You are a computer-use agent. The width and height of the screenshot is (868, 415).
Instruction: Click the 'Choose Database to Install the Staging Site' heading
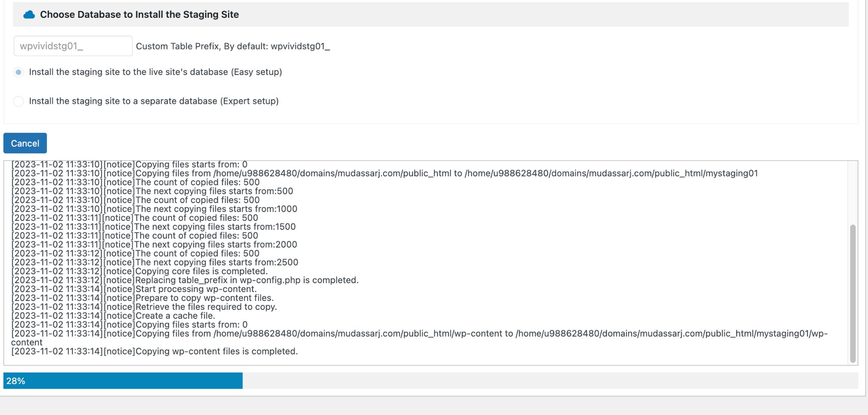[x=139, y=14]
